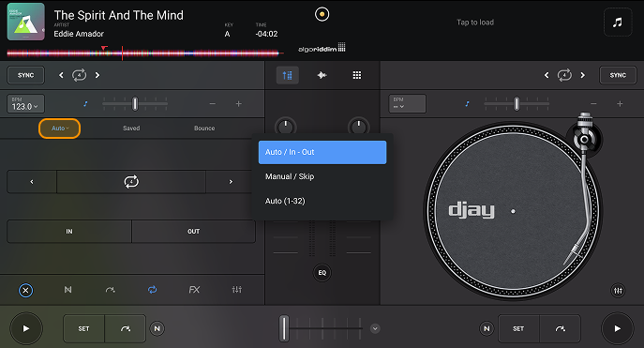The width and height of the screenshot is (644, 348).
Task: Toggle the EQ button in mixer
Action: click(322, 273)
